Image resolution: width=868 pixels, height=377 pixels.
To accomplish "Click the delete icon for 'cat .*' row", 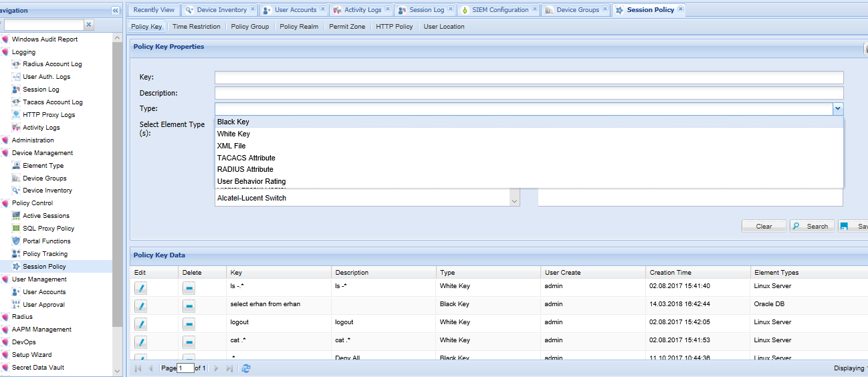I will point(189,342).
